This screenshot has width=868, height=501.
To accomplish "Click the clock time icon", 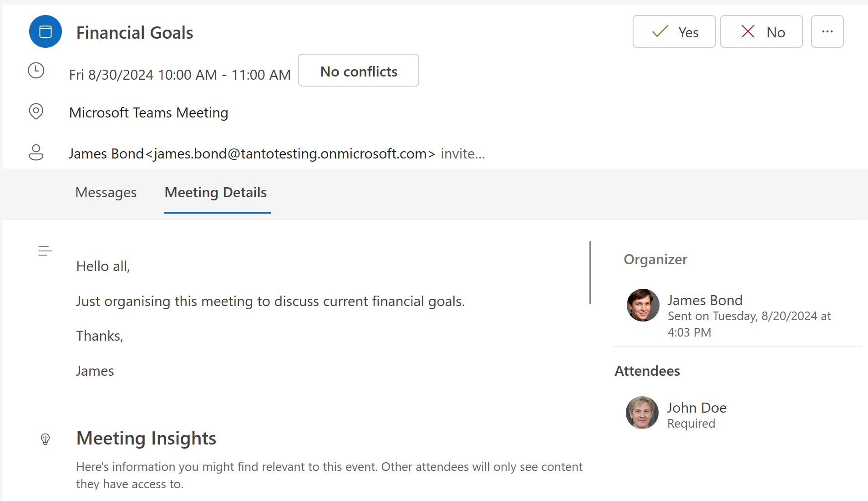I will click(x=36, y=71).
